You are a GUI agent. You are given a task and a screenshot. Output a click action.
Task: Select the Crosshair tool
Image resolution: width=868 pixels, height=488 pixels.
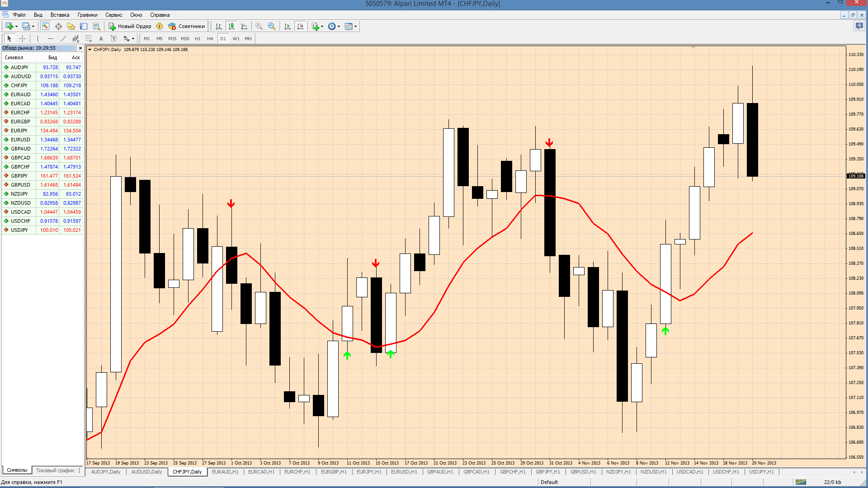pos(22,38)
